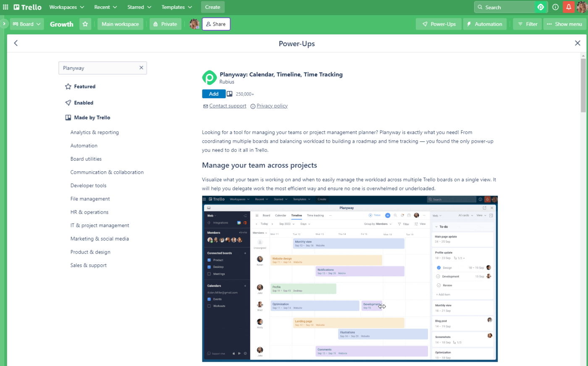
Task: Expand the board sidebar using the left chevron
Action: pyautogui.click(x=4, y=24)
